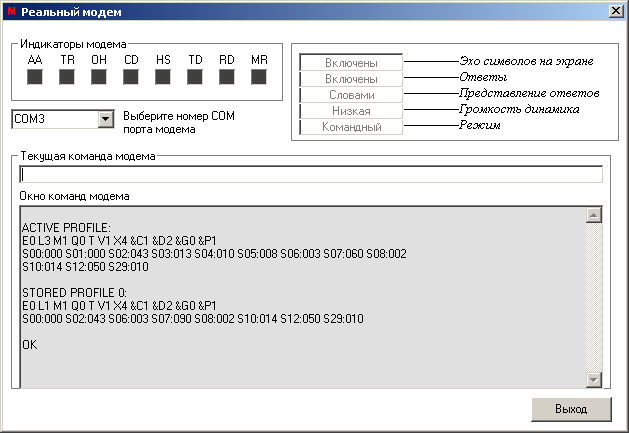Click the Режим label
The height and width of the screenshot is (433, 629).
(480, 125)
